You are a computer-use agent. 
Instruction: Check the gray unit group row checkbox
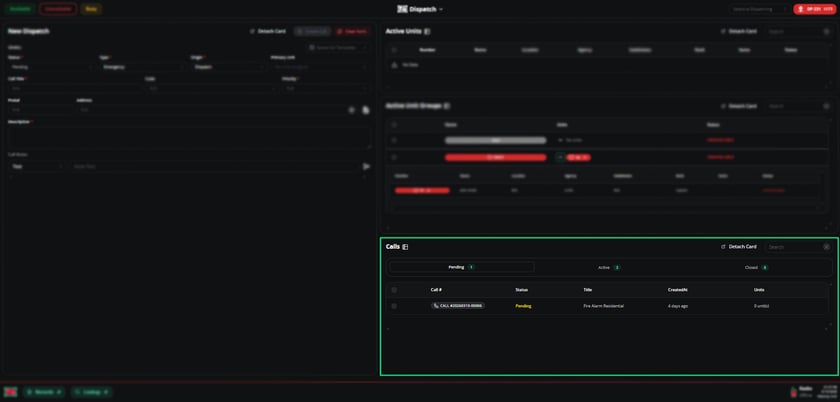click(x=394, y=140)
